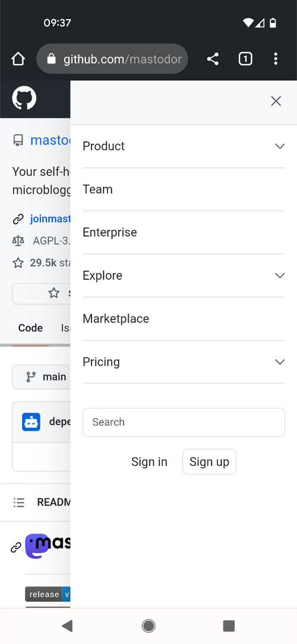297x644 pixels.
Task: Open the tab switcher showing 1 tab
Action: 245,59
